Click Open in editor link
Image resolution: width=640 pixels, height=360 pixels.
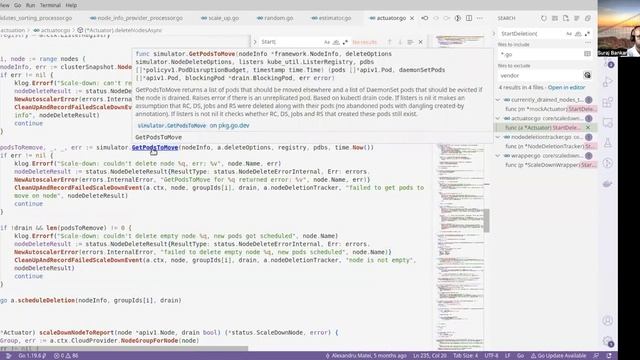pyautogui.click(x=566, y=87)
